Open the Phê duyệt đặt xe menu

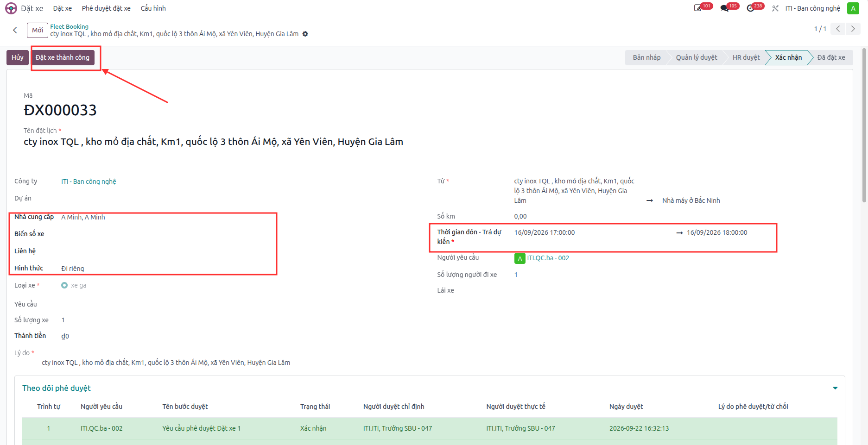point(106,8)
